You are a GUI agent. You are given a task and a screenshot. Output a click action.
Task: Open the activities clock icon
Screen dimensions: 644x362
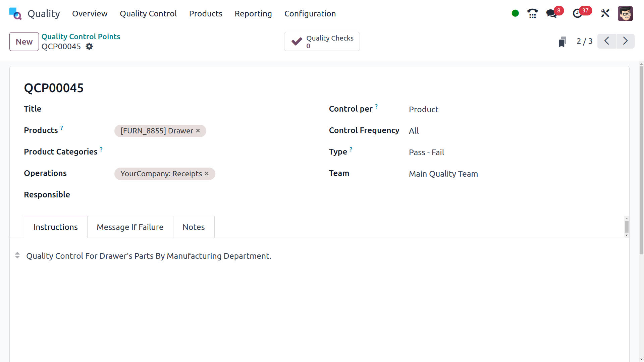tap(577, 13)
